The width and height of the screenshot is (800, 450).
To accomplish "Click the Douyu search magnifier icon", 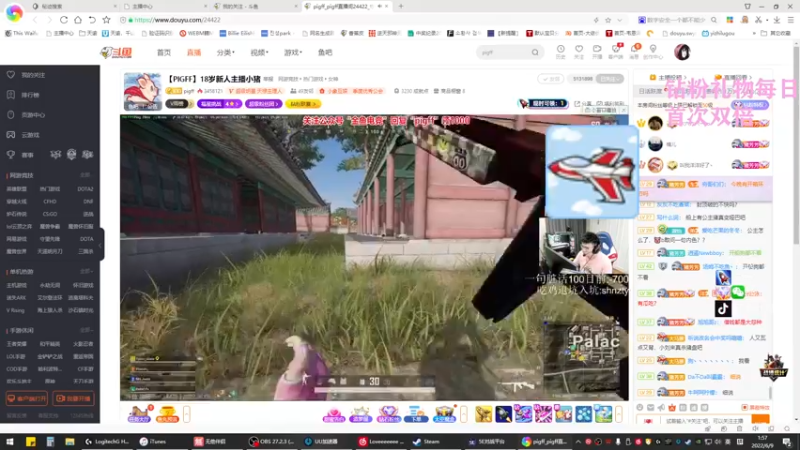I will click(535, 52).
